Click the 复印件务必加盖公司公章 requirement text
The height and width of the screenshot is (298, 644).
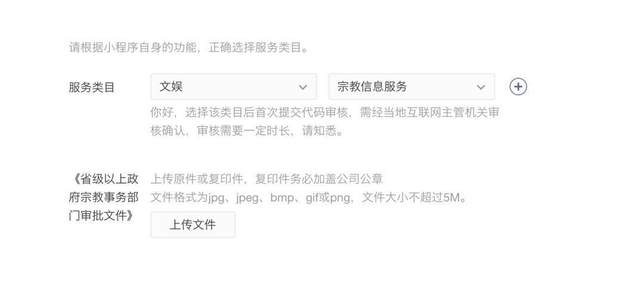(319, 179)
